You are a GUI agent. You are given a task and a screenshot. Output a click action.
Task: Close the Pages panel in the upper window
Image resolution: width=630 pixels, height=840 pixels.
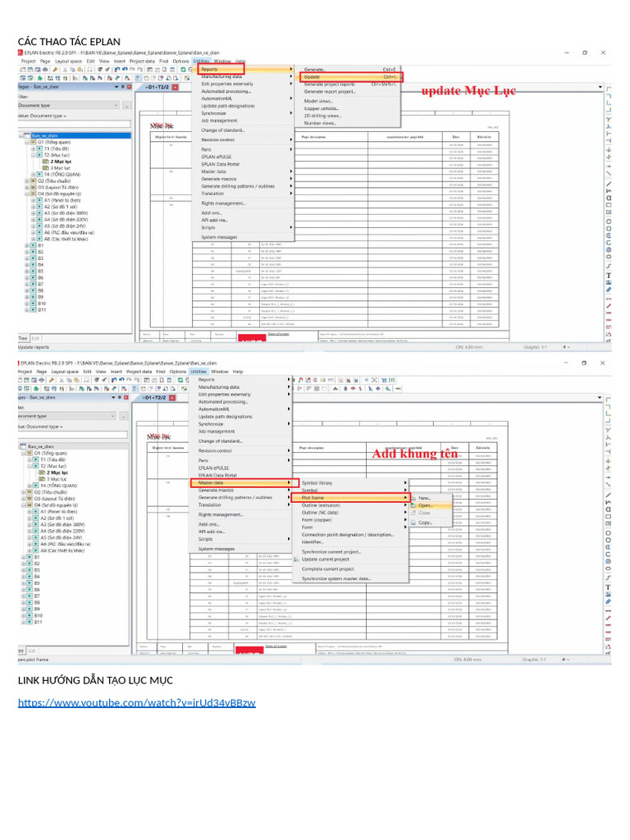pyautogui.click(x=127, y=86)
